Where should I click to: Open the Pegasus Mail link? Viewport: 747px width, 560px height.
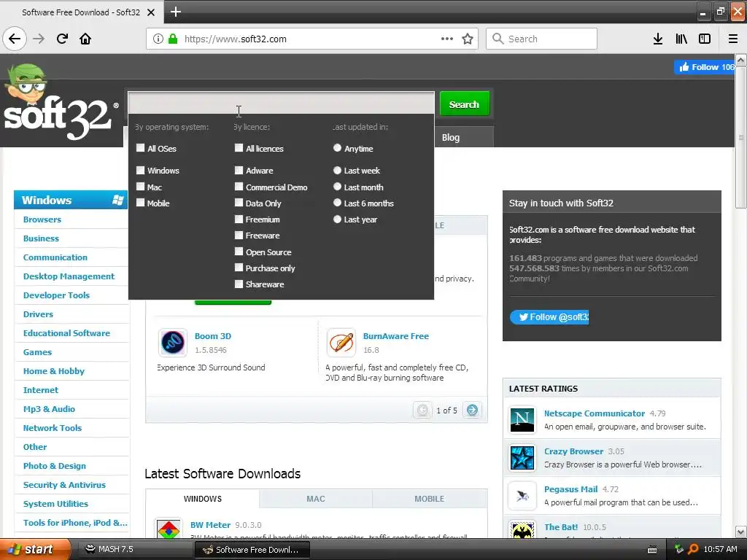coord(570,489)
